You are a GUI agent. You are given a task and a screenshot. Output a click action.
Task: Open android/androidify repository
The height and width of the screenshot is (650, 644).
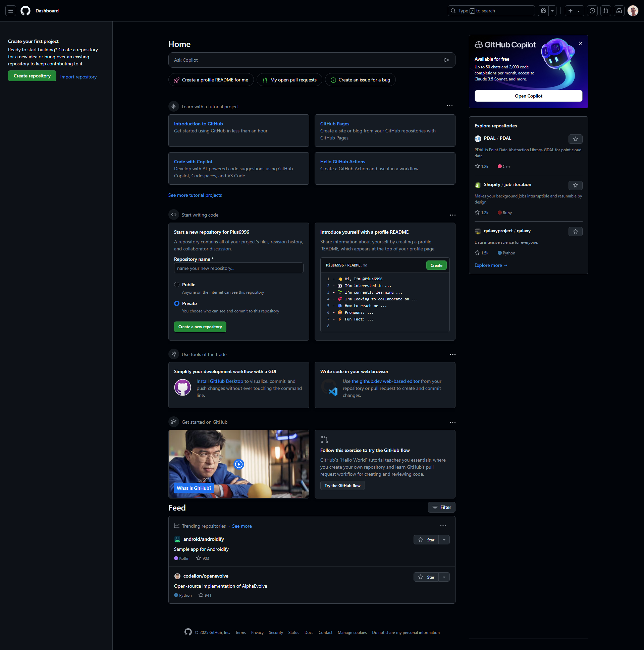[204, 539]
